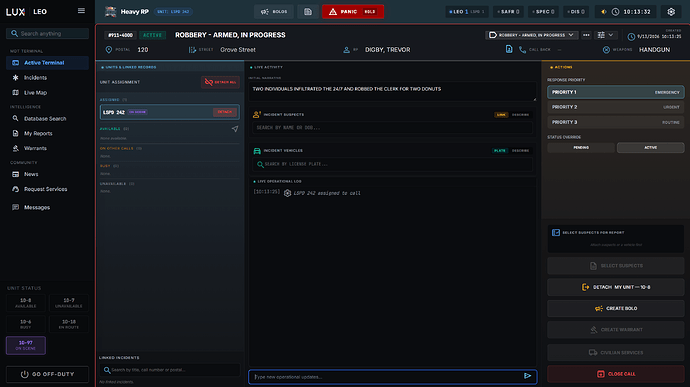Send the operational update message
This screenshot has width=690, height=387.
528,376
